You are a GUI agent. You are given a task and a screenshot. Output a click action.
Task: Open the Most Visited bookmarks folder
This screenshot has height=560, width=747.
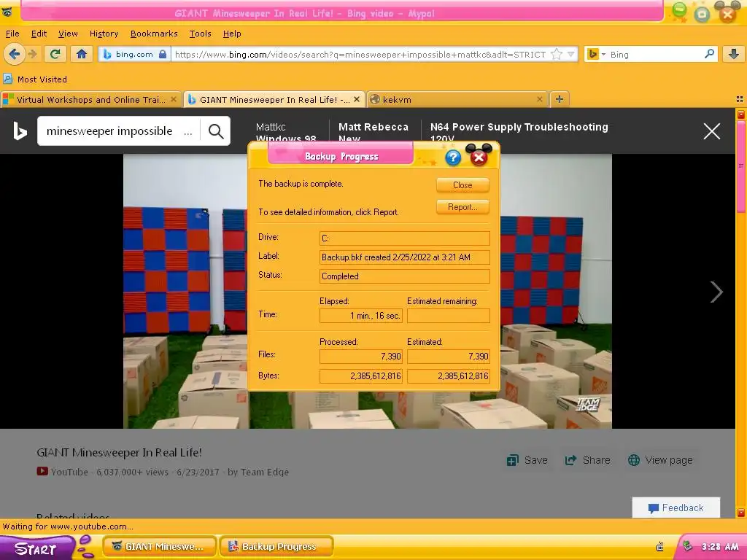pyautogui.click(x=35, y=79)
